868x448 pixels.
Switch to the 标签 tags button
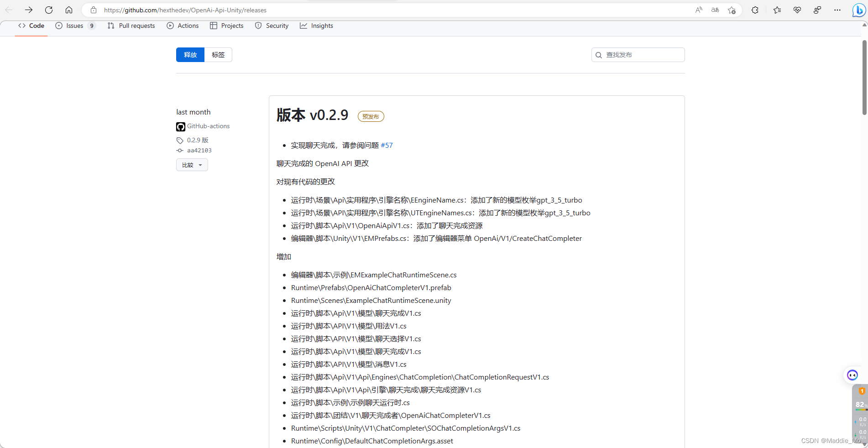pyautogui.click(x=218, y=55)
